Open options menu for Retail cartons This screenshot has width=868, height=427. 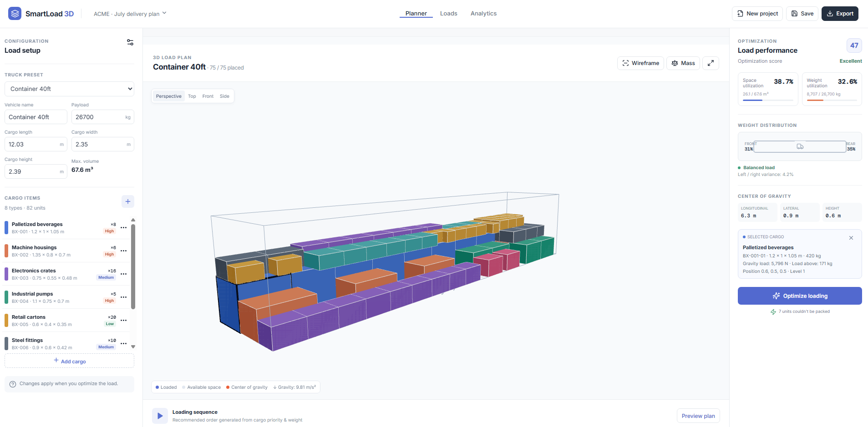(x=124, y=321)
